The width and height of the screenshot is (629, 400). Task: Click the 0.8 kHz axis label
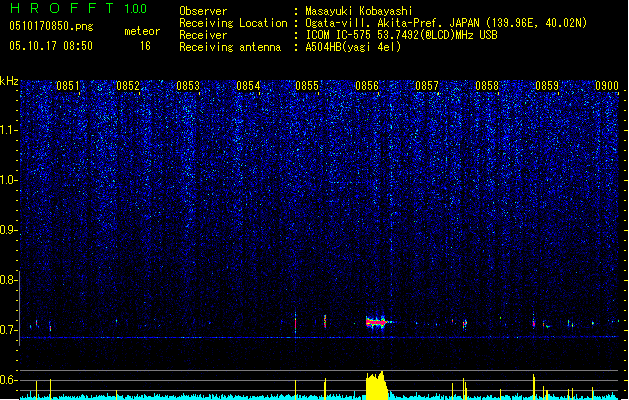click(9, 280)
